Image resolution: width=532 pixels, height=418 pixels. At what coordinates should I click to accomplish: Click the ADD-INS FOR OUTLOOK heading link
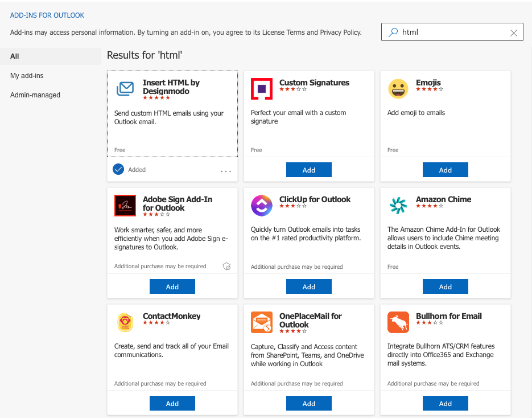pos(47,15)
